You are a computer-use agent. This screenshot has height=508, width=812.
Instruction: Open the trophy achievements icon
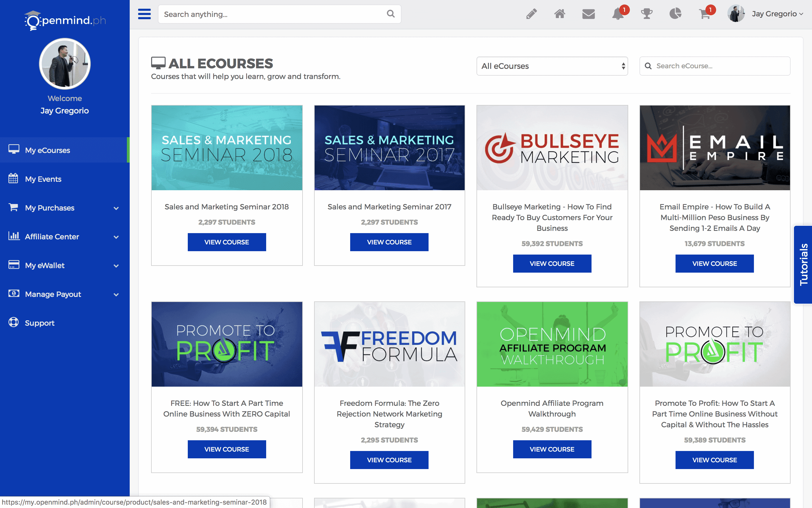(x=646, y=14)
